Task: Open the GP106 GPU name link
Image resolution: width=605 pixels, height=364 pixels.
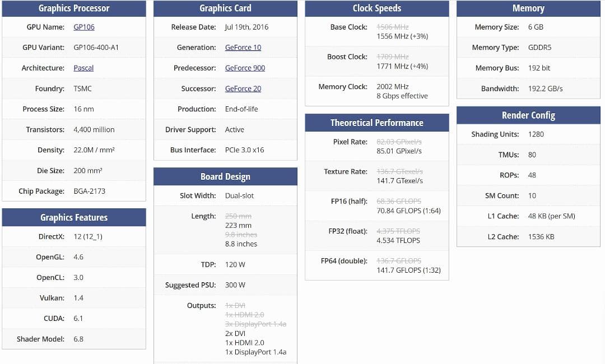Action: pyautogui.click(x=84, y=27)
